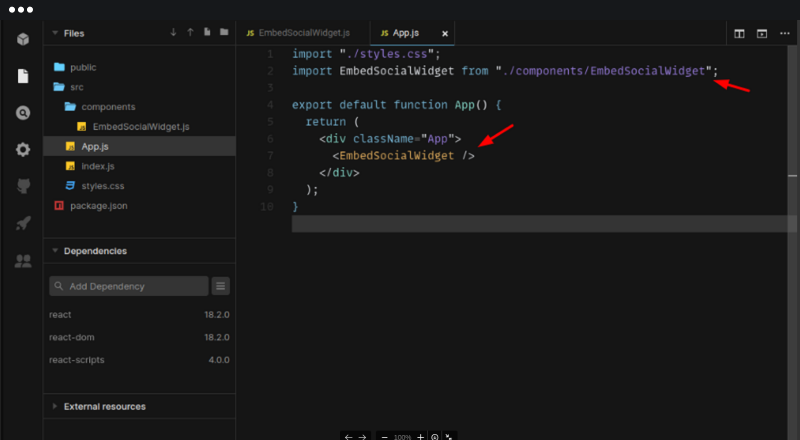Image resolution: width=800 pixels, height=440 pixels.
Task: Select the react 18.2.0 dependency
Action: [x=139, y=314]
